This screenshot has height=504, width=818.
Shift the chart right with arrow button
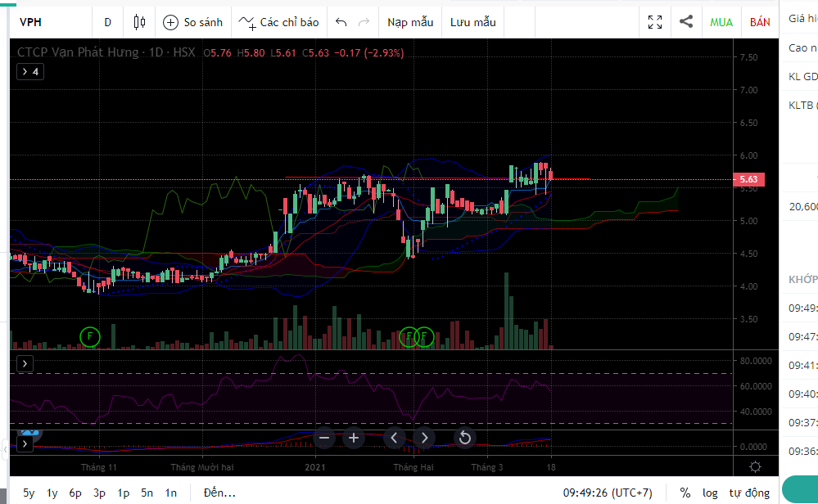(x=424, y=438)
